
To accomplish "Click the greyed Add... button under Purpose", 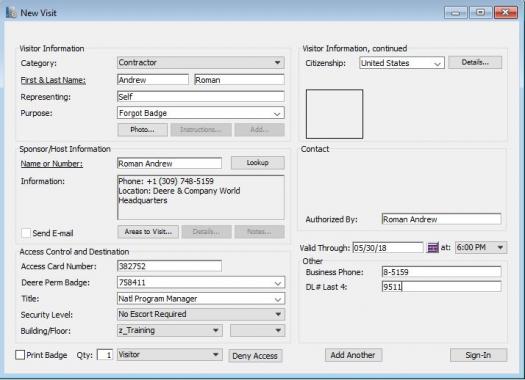I will click(259, 130).
